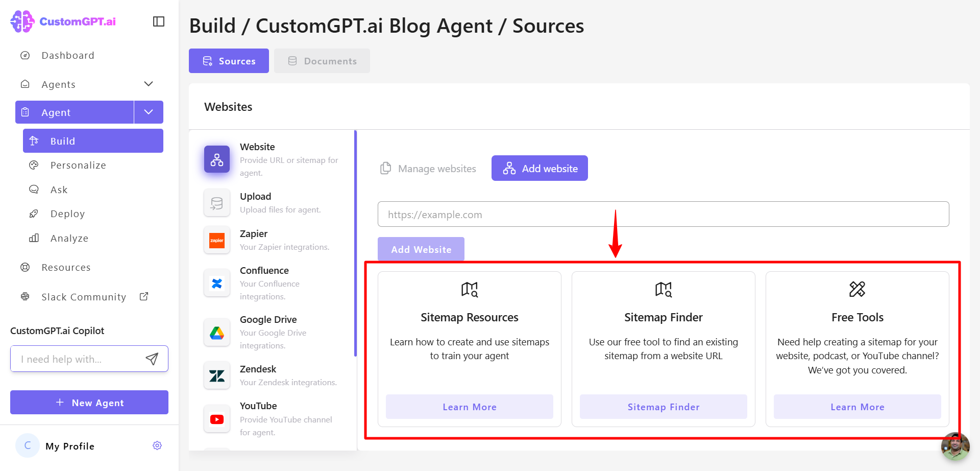Click the Resources lifebuoy icon
The image size is (980, 471).
tap(25, 267)
